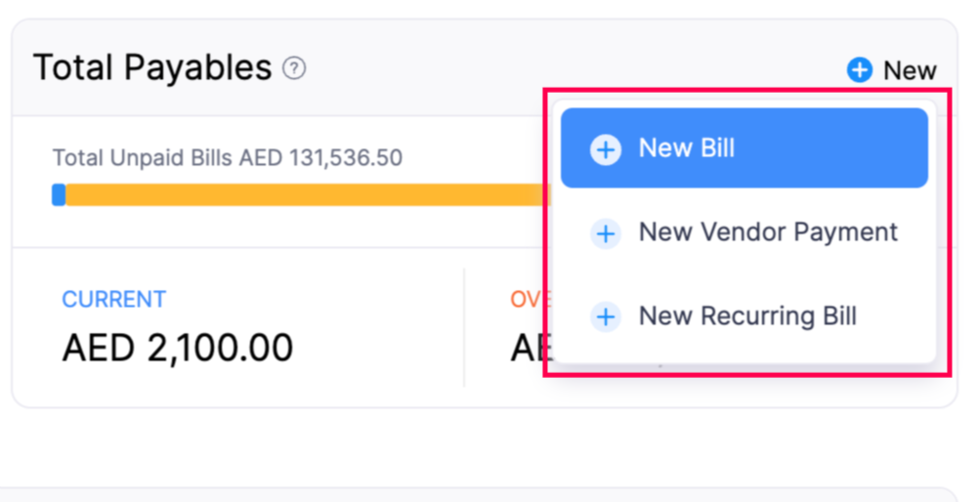This screenshot has width=980, height=502.
Task: Select the New Recurring Bill entry
Action: [746, 316]
